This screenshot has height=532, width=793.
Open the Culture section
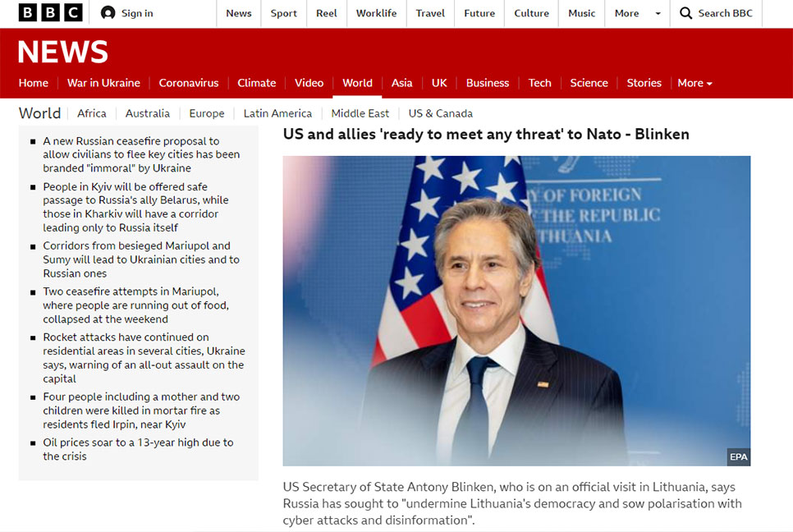531,13
